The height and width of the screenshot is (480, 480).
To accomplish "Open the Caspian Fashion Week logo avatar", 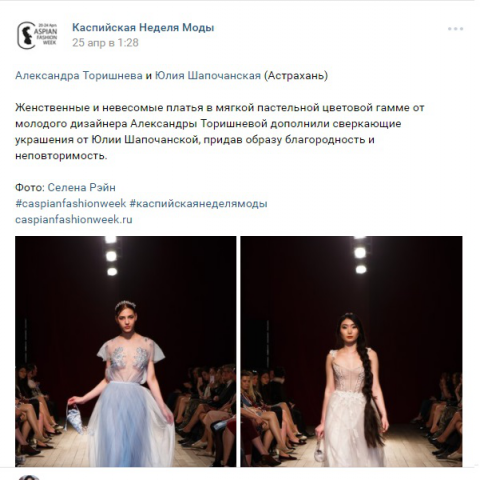I will pyautogui.click(x=37, y=35).
